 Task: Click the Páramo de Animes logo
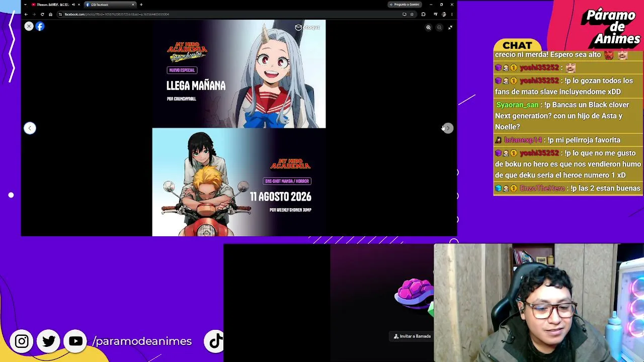(x=610, y=27)
